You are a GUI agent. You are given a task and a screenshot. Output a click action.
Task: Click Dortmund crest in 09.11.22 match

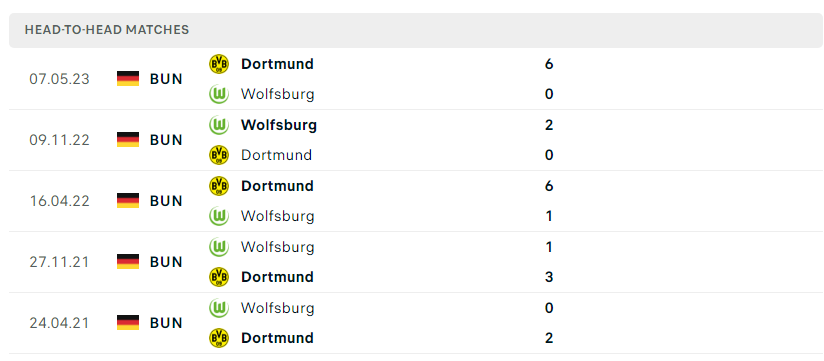tap(219, 156)
